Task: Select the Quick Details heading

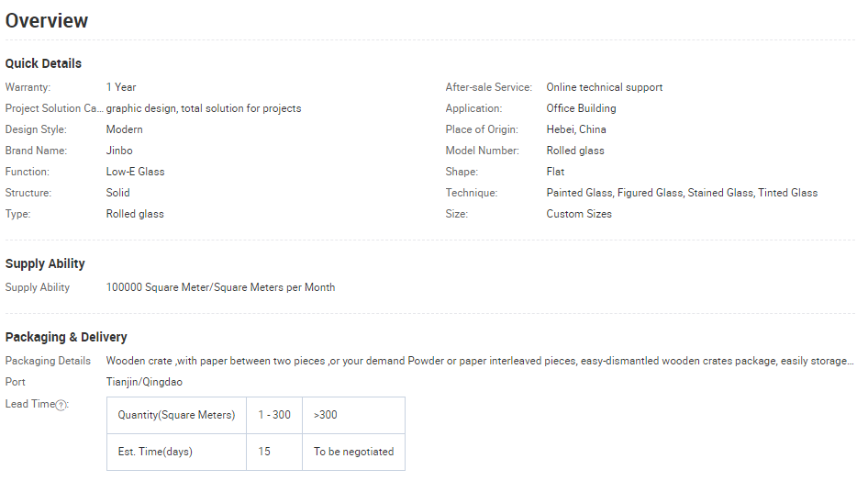Action: (43, 63)
